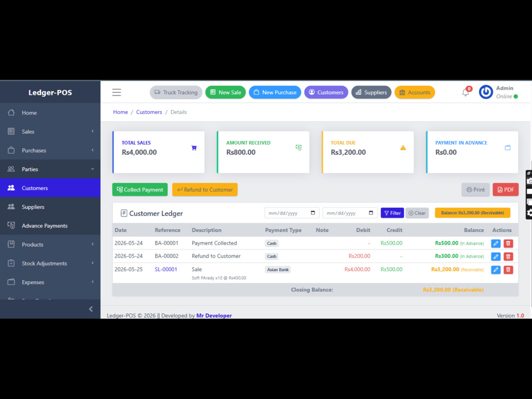Open Customers top shortcut button
532x399 pixels.
tap(326, 92)
